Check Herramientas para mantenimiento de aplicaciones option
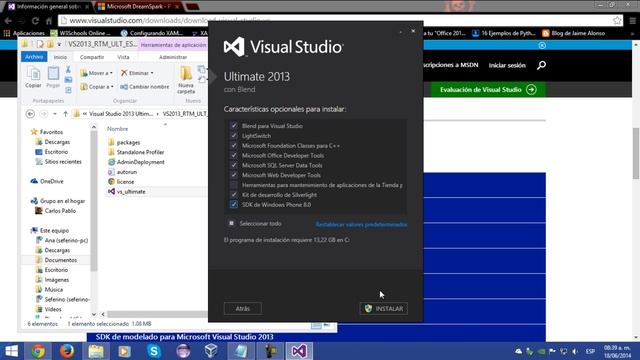The height and width of the screenshot is (360, 640). (234, 185)
